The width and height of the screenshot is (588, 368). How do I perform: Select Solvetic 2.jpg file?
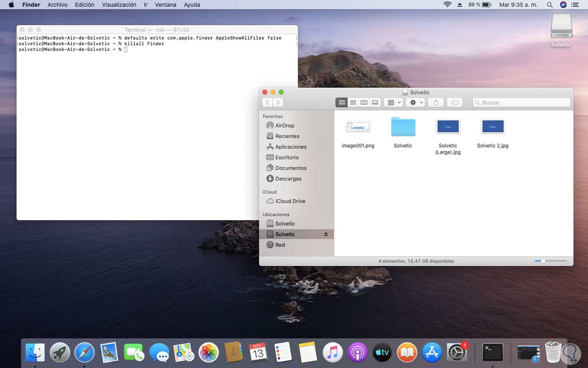point(493,127)
